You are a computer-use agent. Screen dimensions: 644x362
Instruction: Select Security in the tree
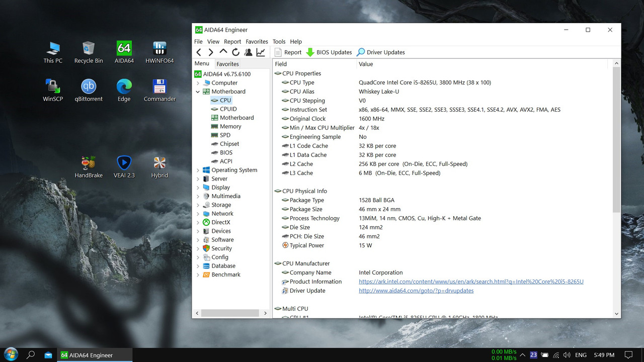(x=221, y=248)
